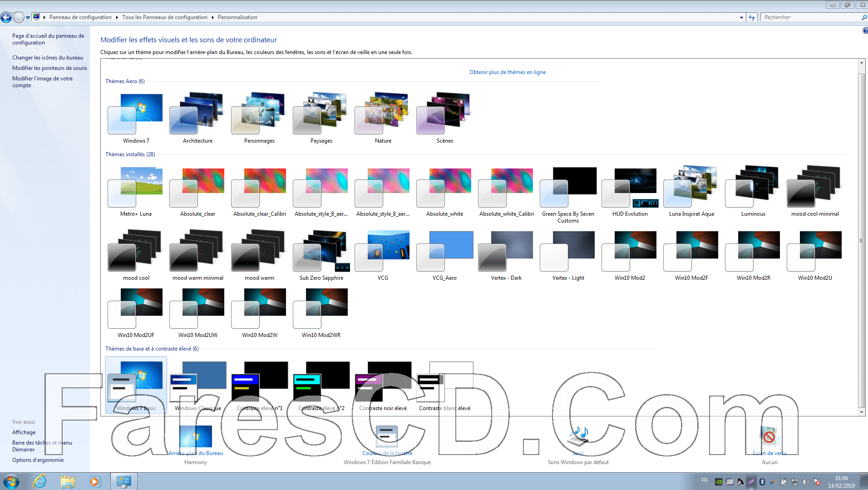Apply the Personnages theme

point(259,117)
